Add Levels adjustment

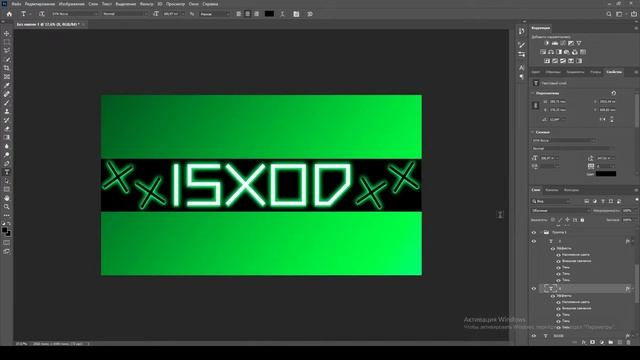(555, 43)
